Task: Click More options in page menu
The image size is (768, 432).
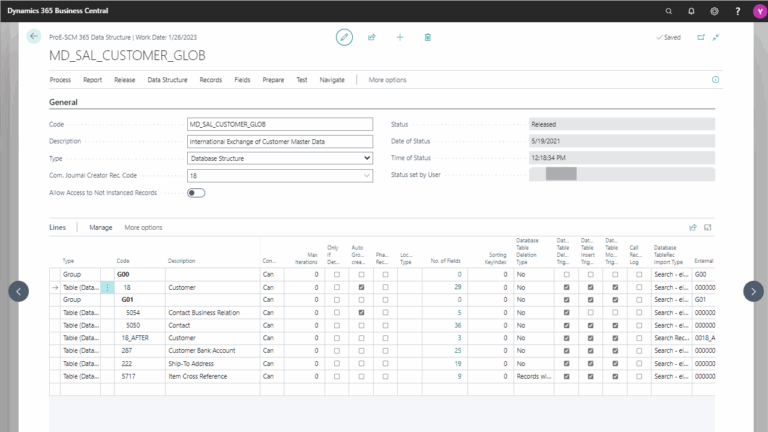Action: click(387, 80)
